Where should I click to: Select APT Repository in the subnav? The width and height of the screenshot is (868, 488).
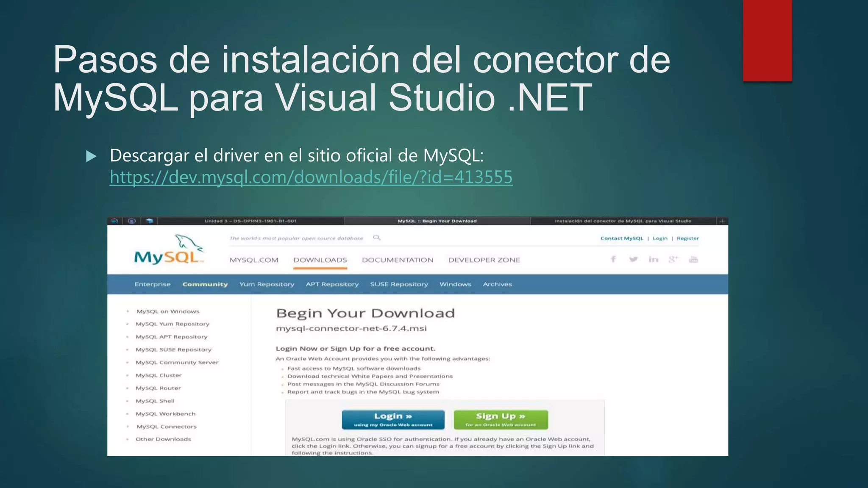[x=332, y=284]
